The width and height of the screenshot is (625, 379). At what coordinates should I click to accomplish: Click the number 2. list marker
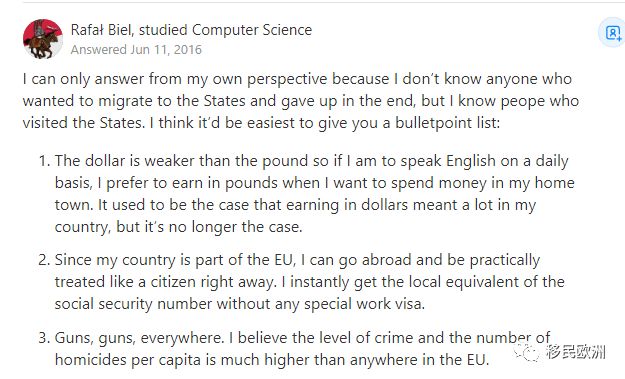(44, 260)
